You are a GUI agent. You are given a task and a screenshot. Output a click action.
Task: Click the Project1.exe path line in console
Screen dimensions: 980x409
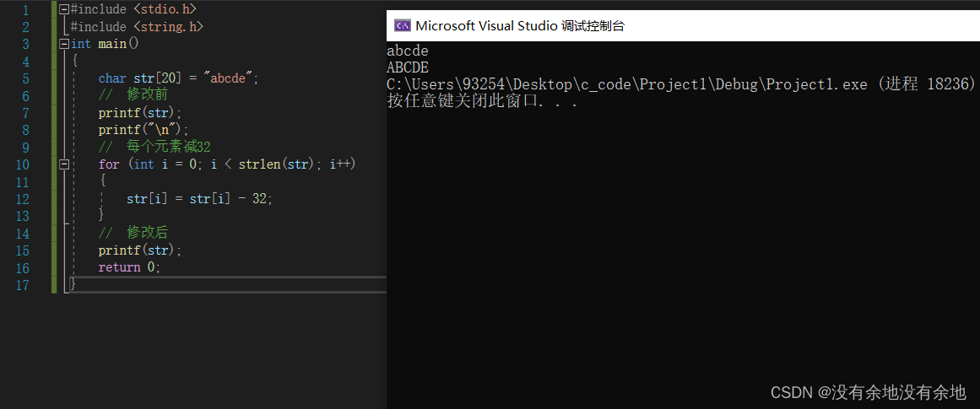point(682,84)
